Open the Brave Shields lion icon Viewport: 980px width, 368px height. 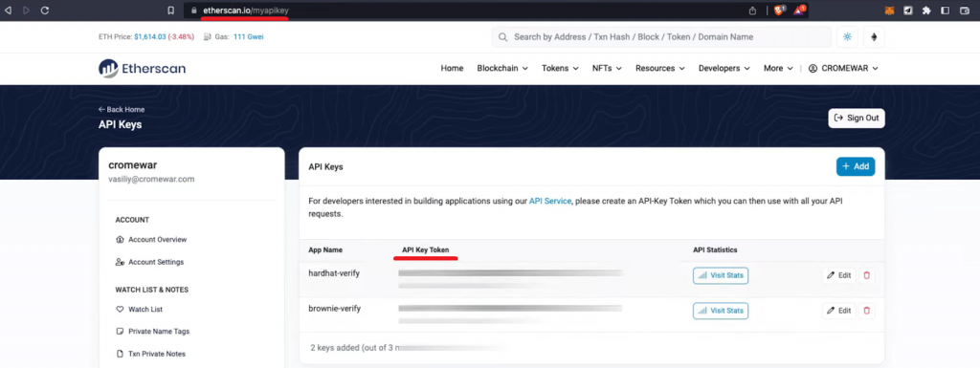point(779,10)
